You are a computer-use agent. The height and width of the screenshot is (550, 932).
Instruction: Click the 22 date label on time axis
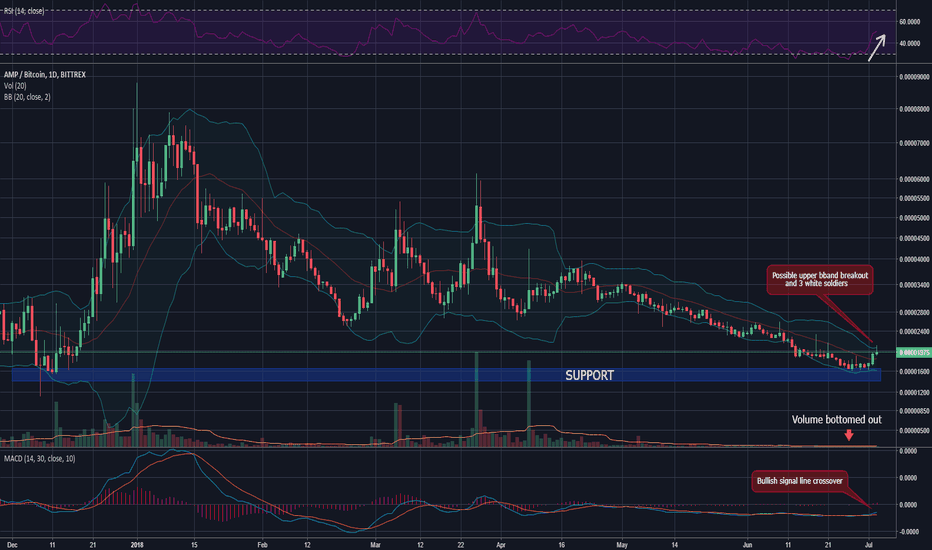461,545
